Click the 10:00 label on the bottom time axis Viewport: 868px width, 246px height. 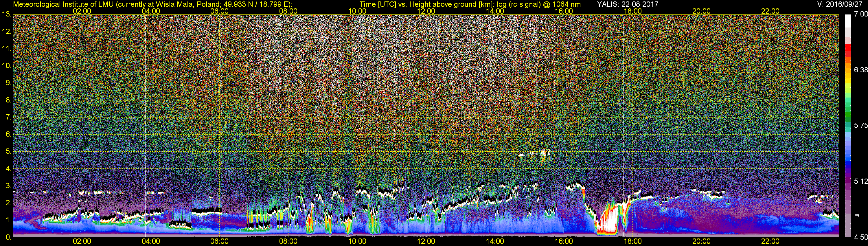357,242
